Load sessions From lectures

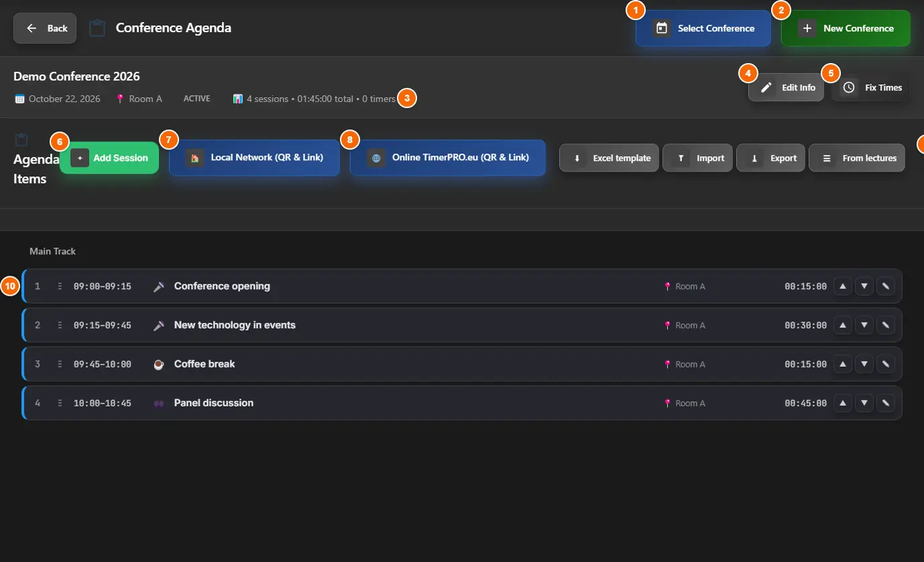pos(857,158)
